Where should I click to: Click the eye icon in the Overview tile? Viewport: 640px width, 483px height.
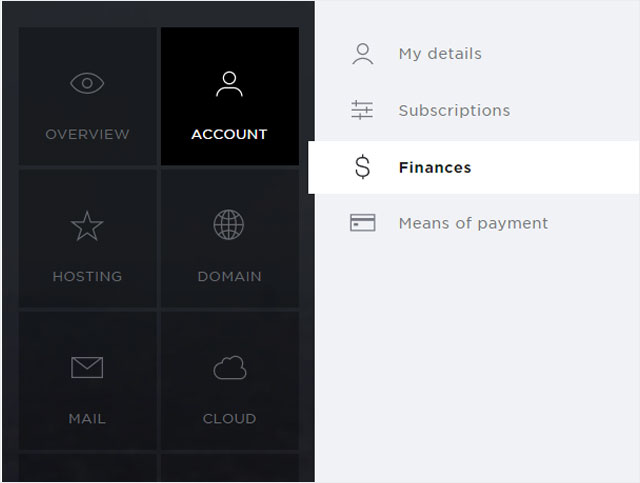(x=87, y=83)
